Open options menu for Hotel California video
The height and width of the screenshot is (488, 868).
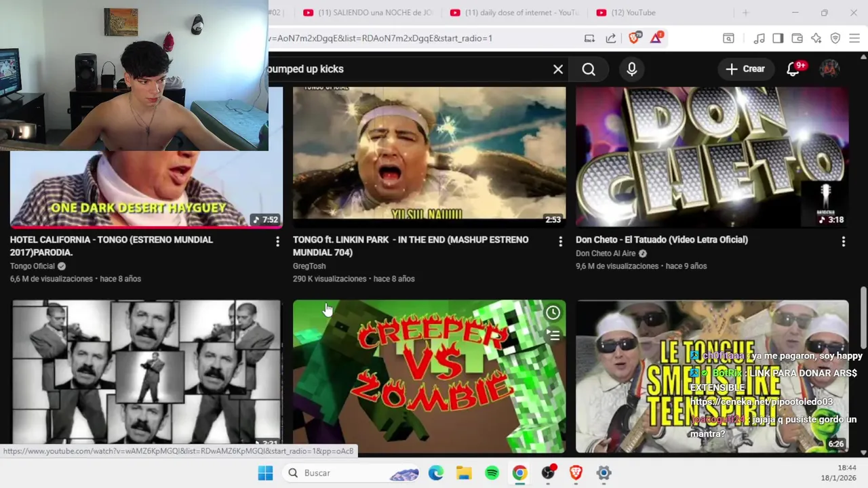click(277, 241)
